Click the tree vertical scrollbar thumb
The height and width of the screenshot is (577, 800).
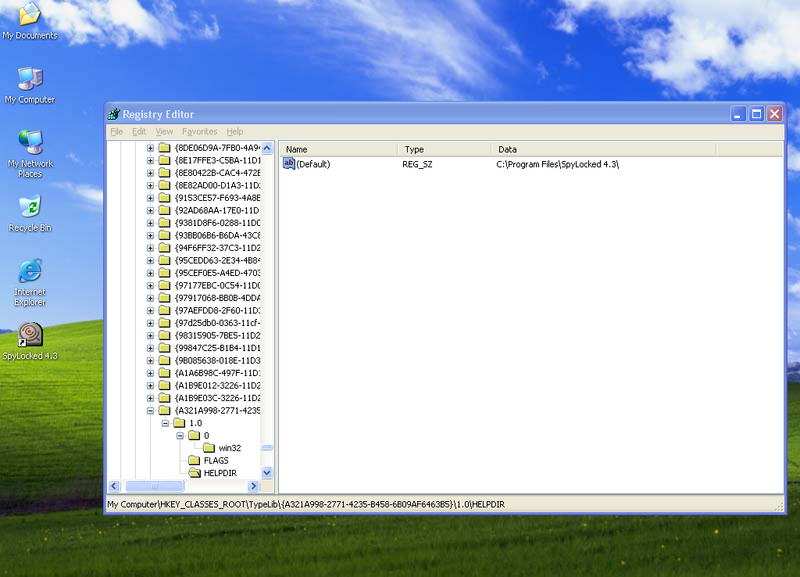point(267,447)
